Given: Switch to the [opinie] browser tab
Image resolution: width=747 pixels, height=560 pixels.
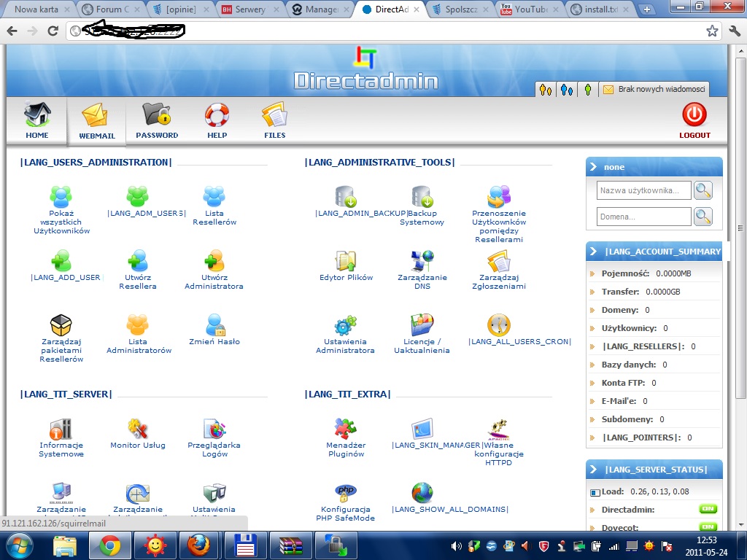Looking at the screenshot, I should tap(180, 9).
